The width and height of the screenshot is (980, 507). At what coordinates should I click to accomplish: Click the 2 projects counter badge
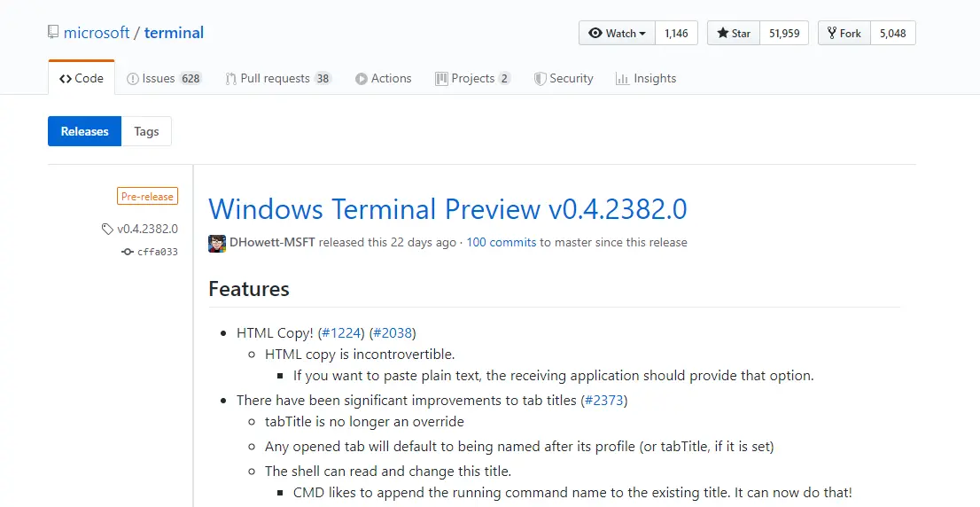click(504, 79)
